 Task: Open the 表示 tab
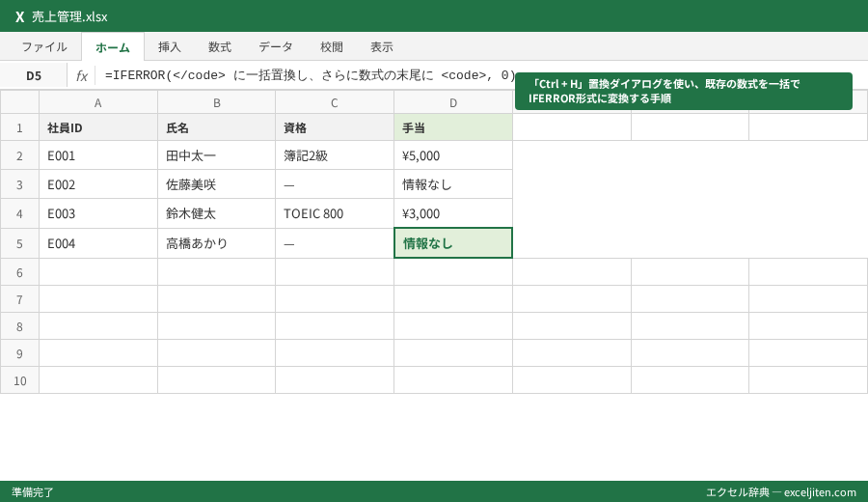(382, 47)
